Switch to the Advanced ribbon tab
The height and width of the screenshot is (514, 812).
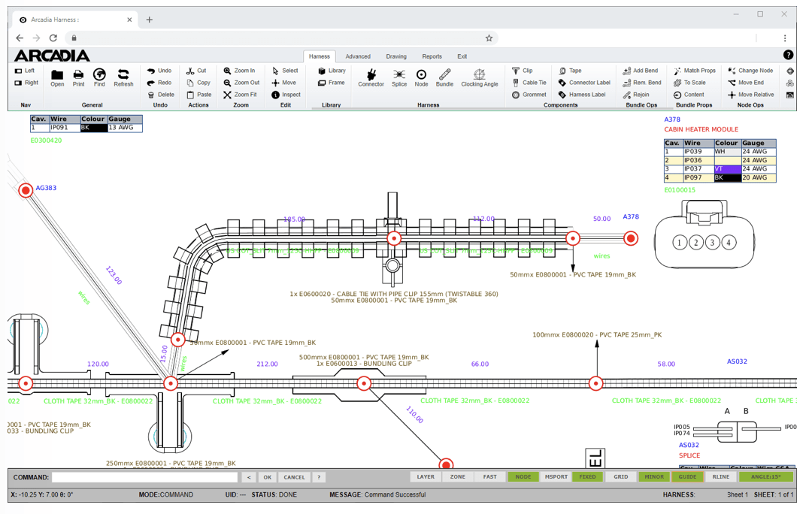pos(358,56)
